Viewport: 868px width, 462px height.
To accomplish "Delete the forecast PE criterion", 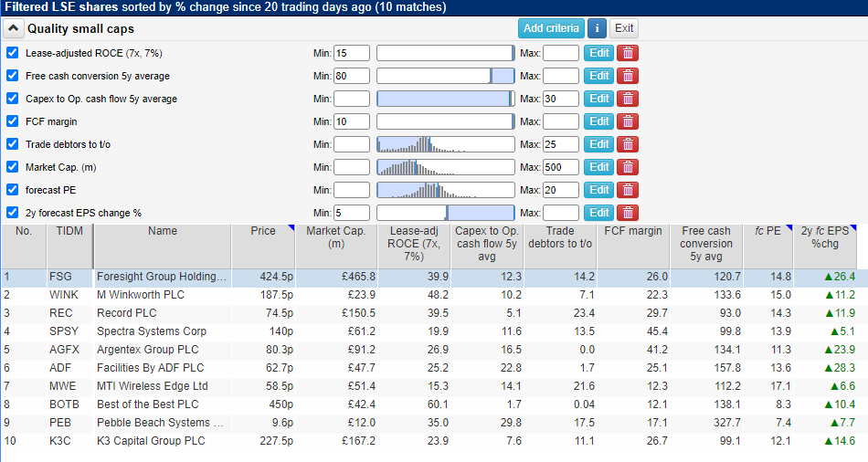I will (628, 190).
